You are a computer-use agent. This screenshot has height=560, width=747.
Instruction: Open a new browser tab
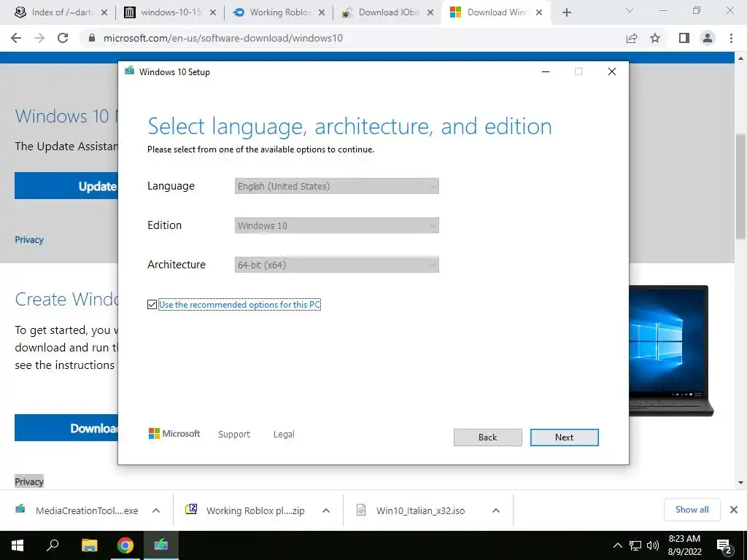566,13
